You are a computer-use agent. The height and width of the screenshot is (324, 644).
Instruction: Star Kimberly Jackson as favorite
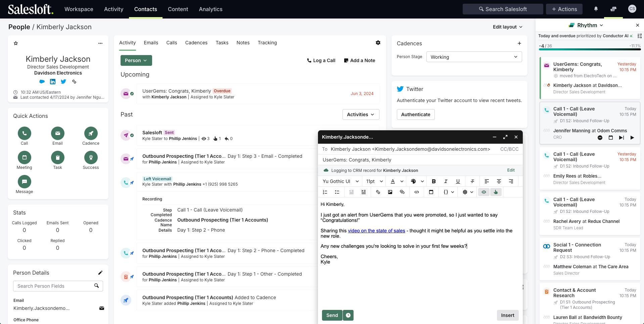16,43
